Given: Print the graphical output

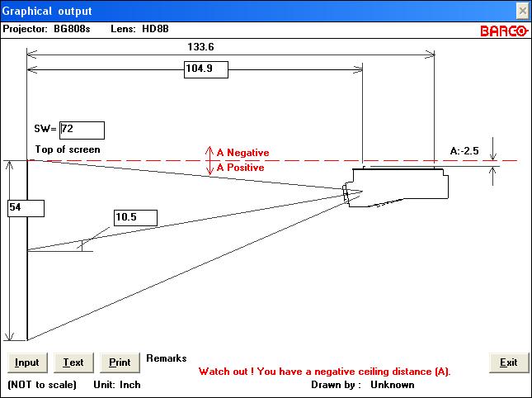Looking at the screenshot, I should (120, 362).
